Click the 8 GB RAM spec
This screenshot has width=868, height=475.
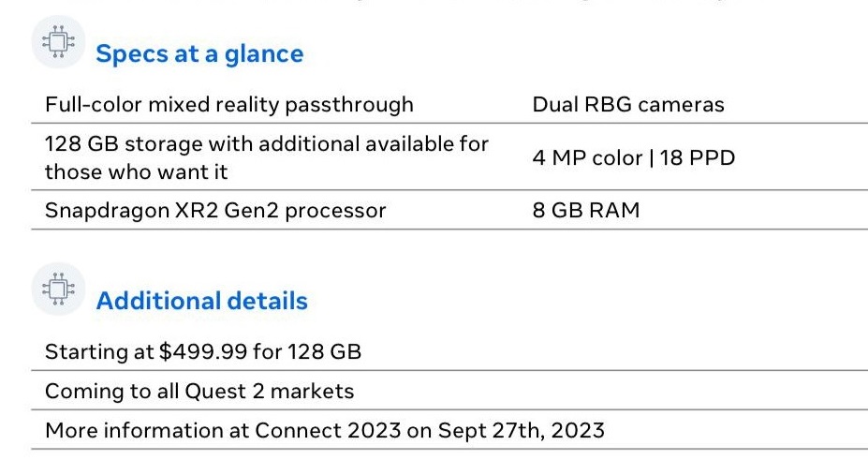click(x=585, y=211)
